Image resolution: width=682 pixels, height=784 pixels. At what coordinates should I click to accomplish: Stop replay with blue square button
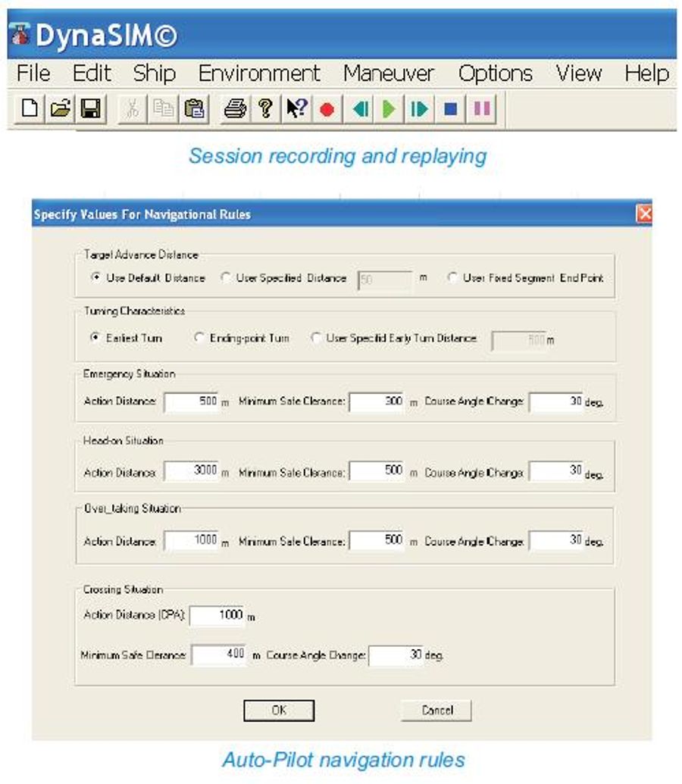(x=450, y=109)
